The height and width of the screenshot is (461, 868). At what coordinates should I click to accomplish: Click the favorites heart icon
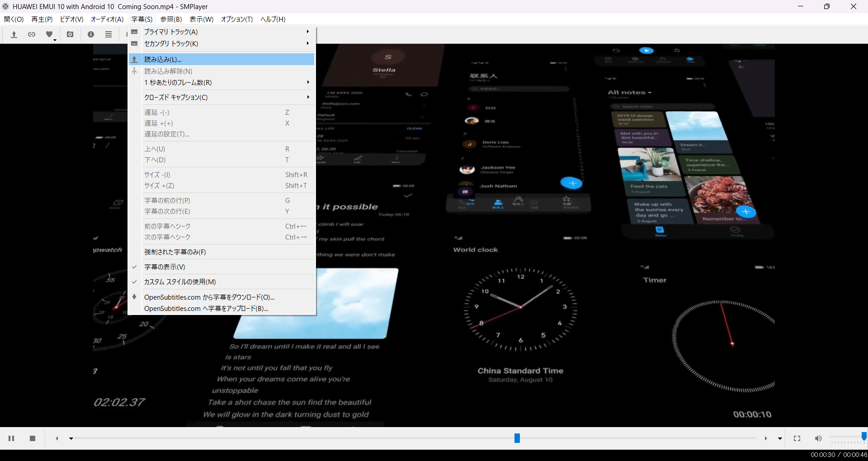click(x=49, y=34)
